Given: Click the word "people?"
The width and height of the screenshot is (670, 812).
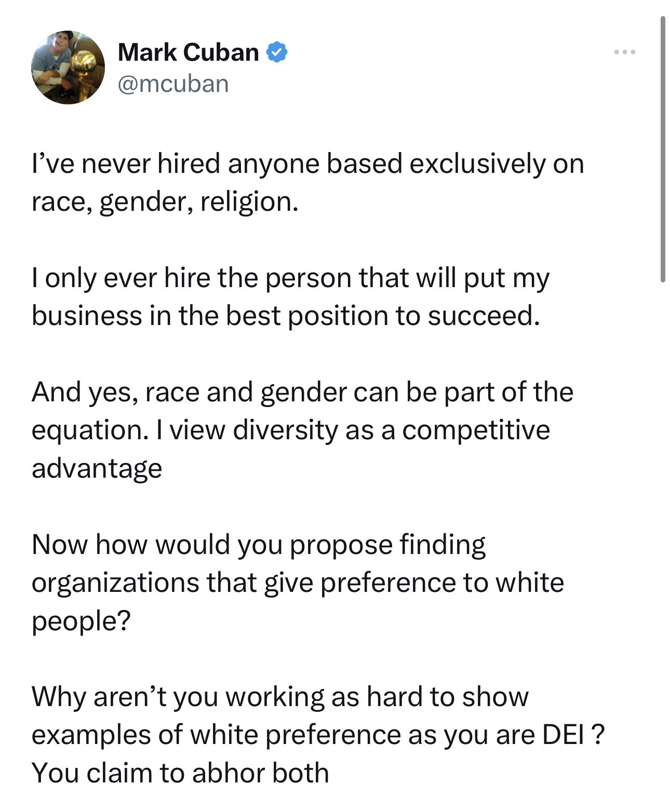Looking at the screenshot, I should point(81,620).
